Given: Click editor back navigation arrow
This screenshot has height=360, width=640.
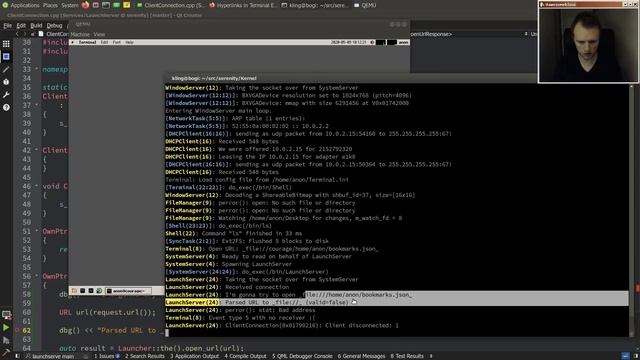Looking at the screenshot, I should [17, 34].
